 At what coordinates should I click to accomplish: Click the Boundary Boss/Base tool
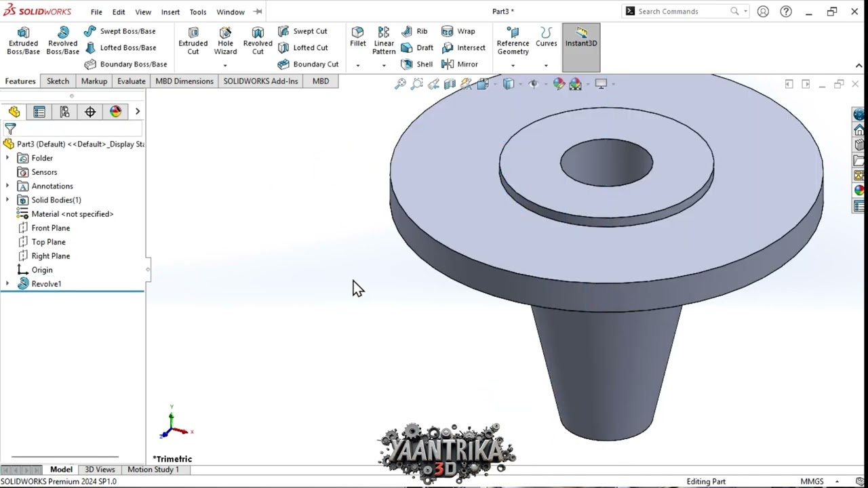(x=125, y=64)
